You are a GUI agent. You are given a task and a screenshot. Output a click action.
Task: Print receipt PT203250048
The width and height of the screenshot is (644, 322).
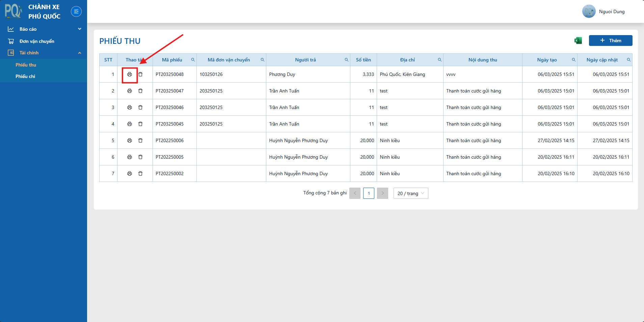(130, 74)
